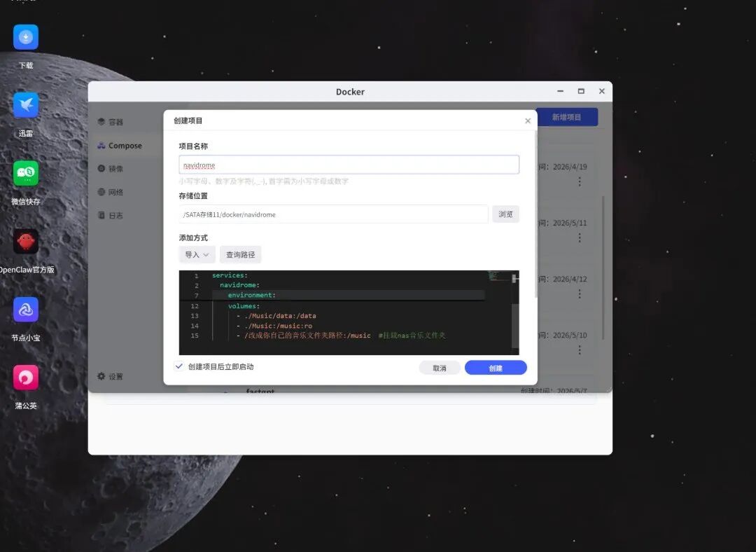This screenshot has width=756, height=552.
Task: Open the three-dot menu for the 2026/5/10 project
Action: (580, 350)
